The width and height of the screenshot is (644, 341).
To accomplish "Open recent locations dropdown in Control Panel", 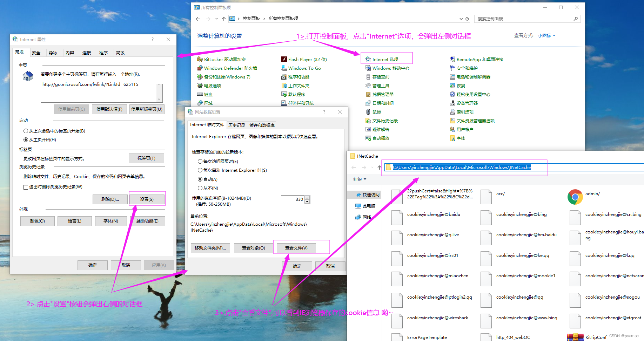I will point(216,19).
